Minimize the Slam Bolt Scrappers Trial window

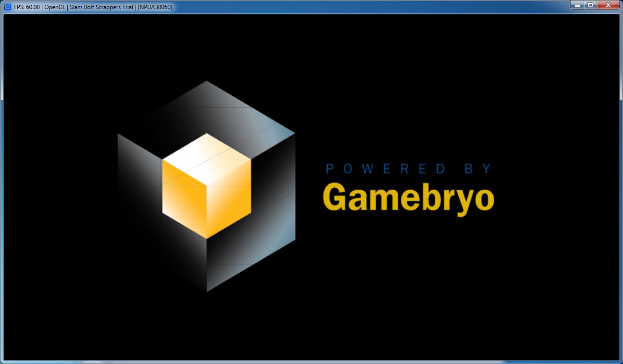[576, 5]
